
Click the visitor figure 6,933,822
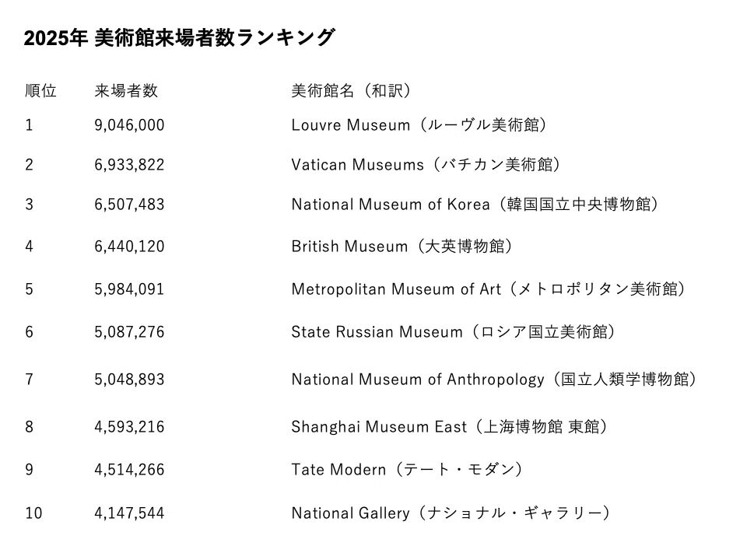(129, 165)
